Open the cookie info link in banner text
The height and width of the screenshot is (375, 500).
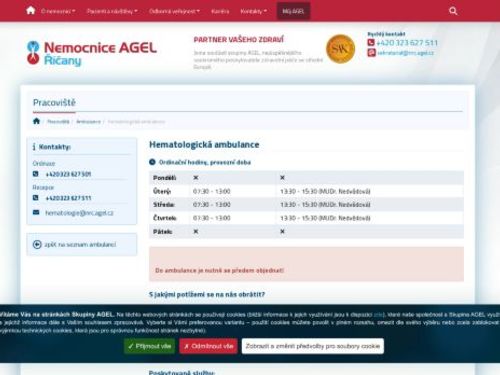click(x=378, y=314)
